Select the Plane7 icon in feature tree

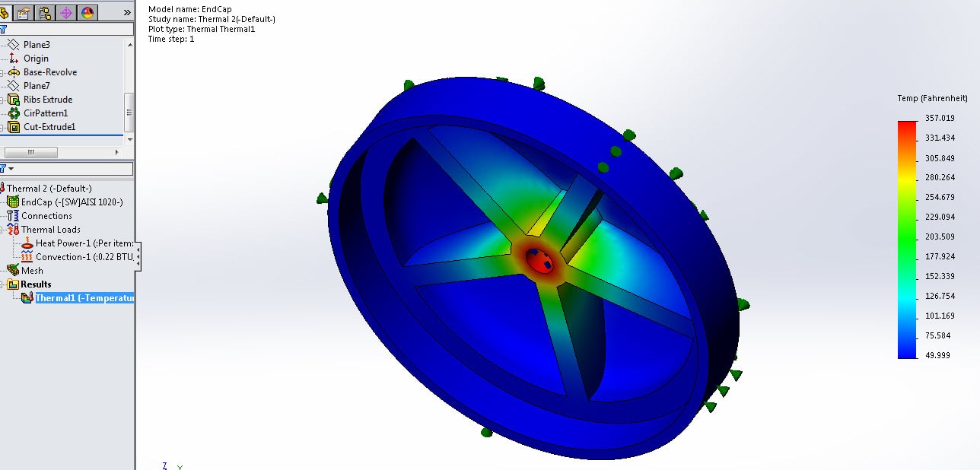pos(13,86)
